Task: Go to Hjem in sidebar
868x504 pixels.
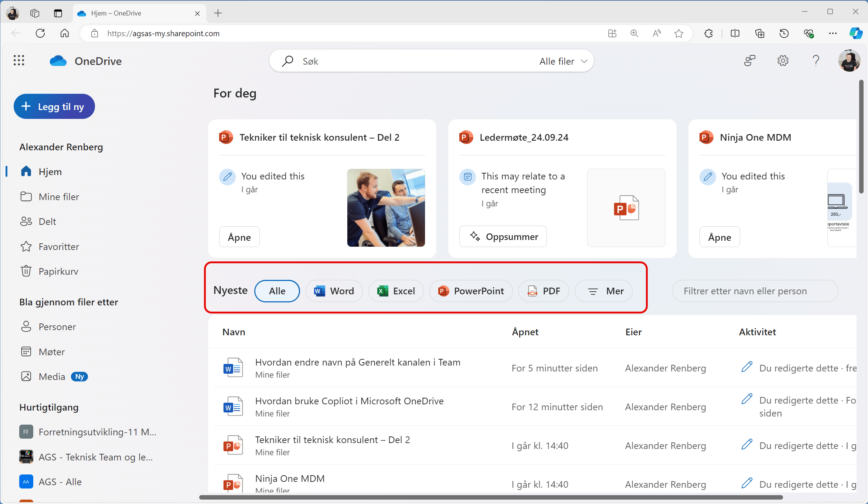Action: coord(50,172)
